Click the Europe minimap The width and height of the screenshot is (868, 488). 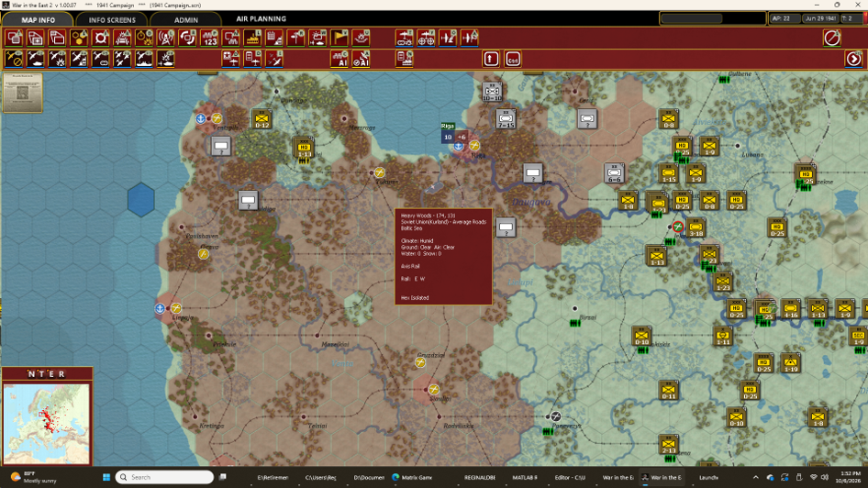click(47, 424)
